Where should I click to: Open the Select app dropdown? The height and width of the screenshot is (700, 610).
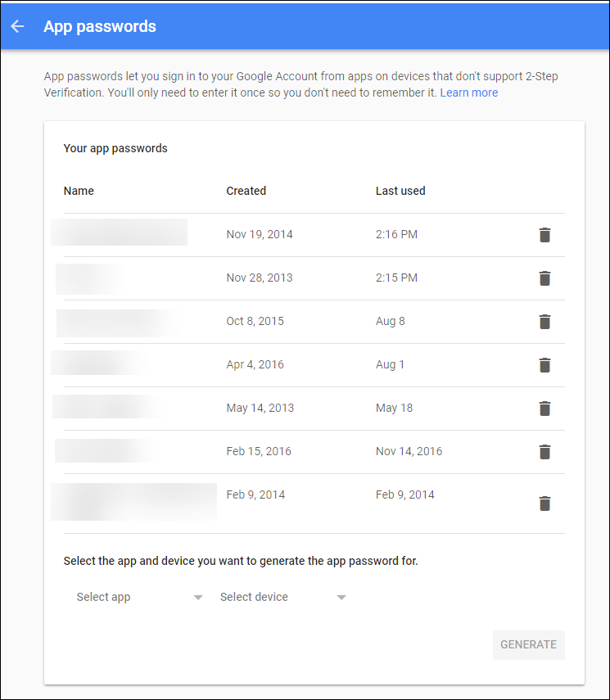tap(140, 597)
